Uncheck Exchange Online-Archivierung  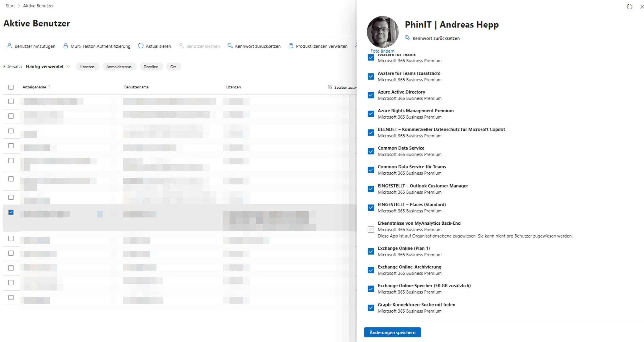(371, 270)
